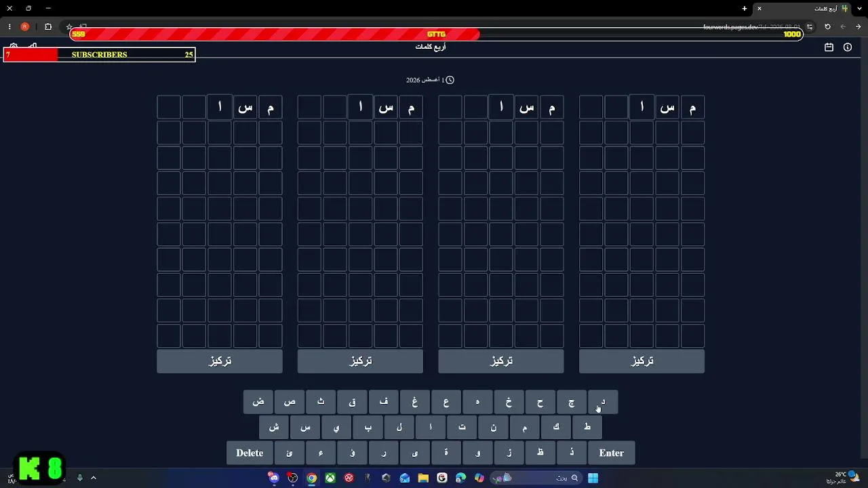Open Microsoft Edge from the taskbar
Image resolution: width=868 pixels, height=488 pixels.
[461, 478]
